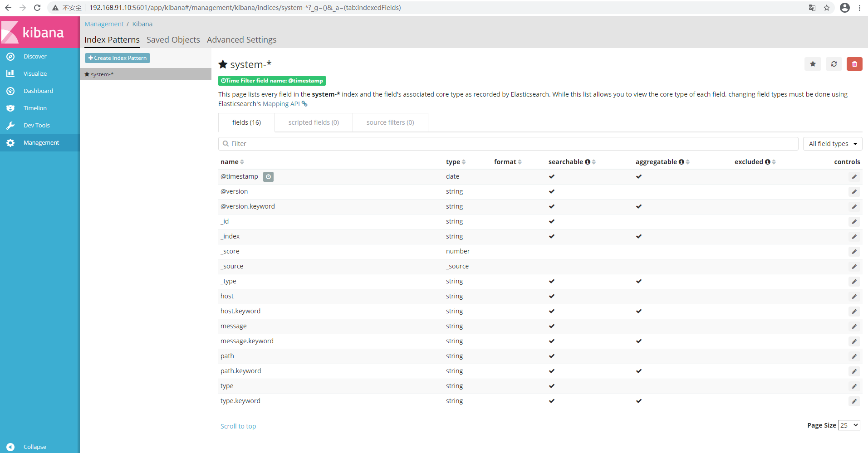Switch to scripted fields (0) tab
This screenshot has width=868, height=453.
coord(314,122)
